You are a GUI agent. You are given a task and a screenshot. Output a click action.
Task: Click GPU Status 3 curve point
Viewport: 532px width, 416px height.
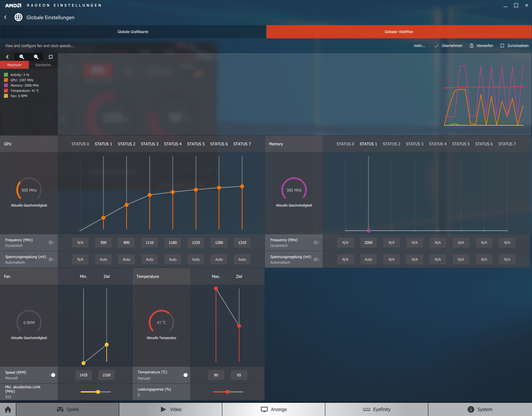150,195
